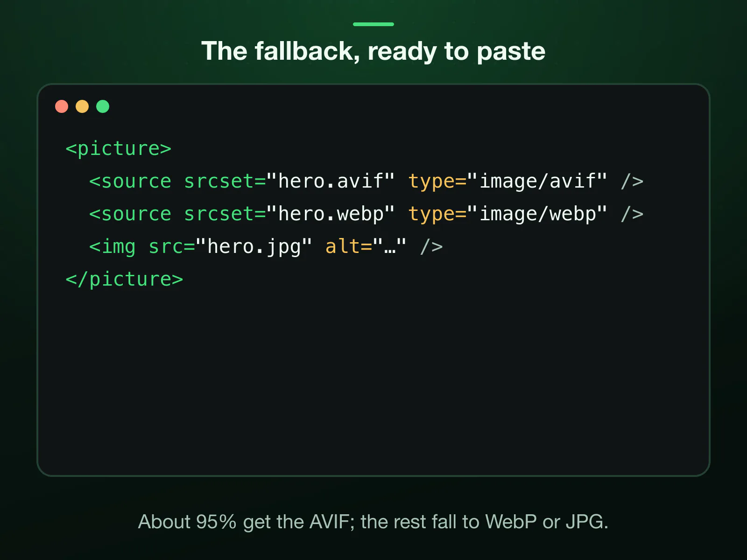Click the "image/webp" type value

tap(538, 214)
